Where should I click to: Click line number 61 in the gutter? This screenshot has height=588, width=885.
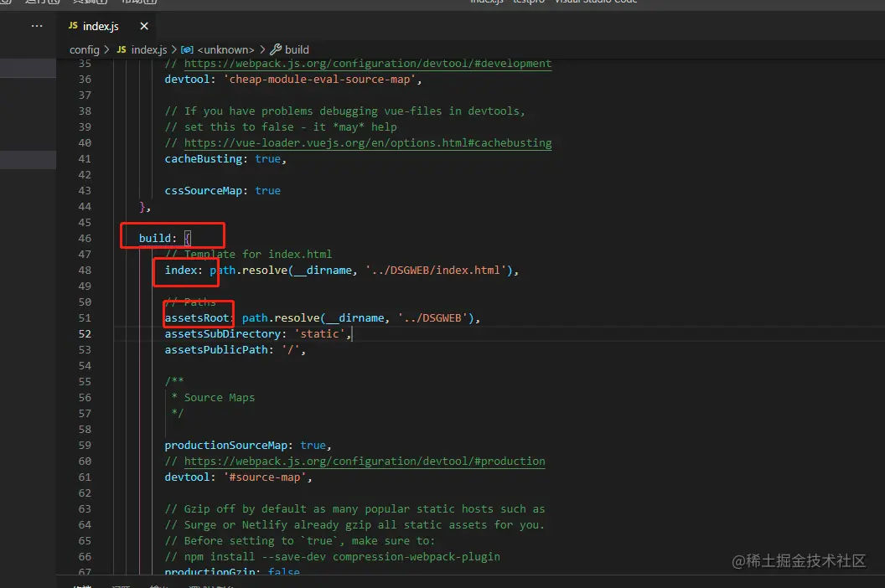click(x=85, y=477)
